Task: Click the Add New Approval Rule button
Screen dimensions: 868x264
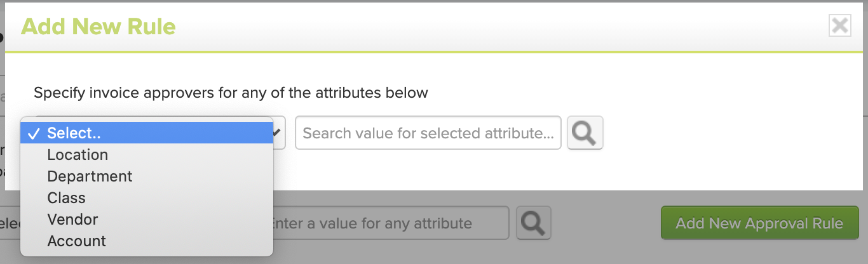Action: point(759,223)
